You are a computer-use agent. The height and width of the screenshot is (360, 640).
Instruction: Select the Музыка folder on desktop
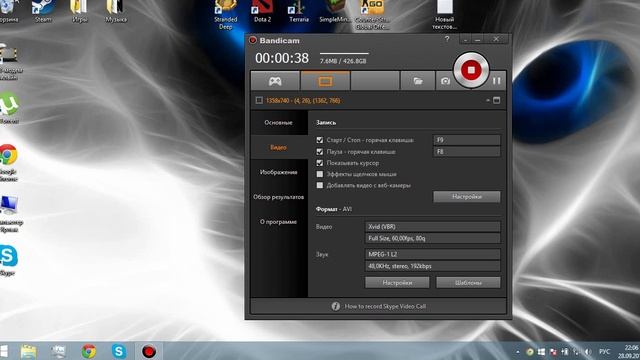(x=116, y=11)
